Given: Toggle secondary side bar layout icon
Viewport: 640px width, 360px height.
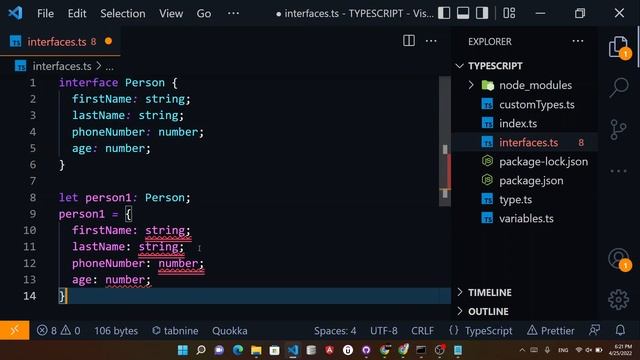Looking at the screenshot, I should [482, 13].
